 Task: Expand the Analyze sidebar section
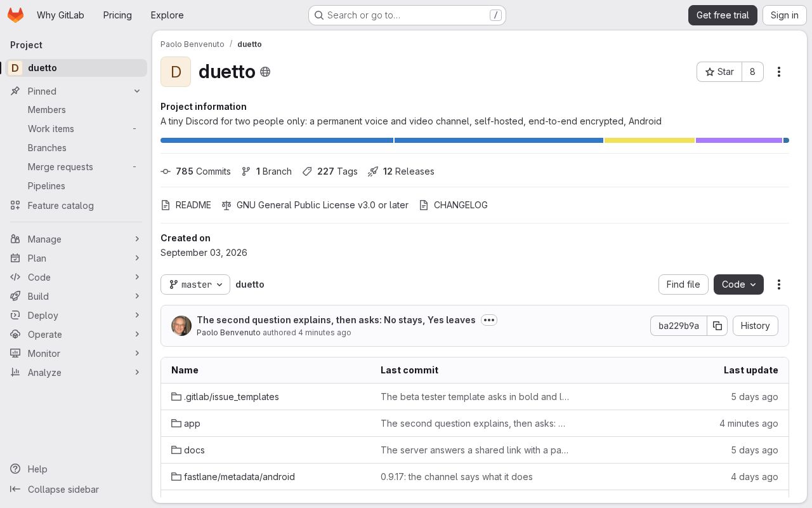click(76, 373)
